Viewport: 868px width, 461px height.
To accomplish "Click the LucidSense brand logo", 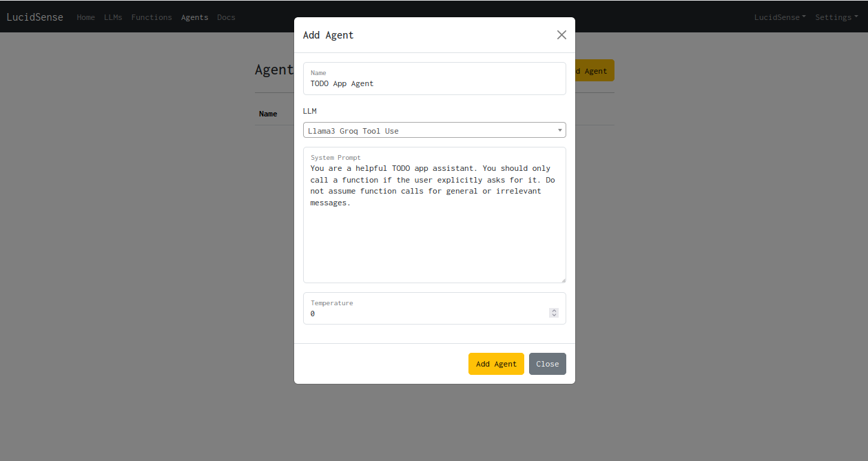I will (x=35, y=17).
